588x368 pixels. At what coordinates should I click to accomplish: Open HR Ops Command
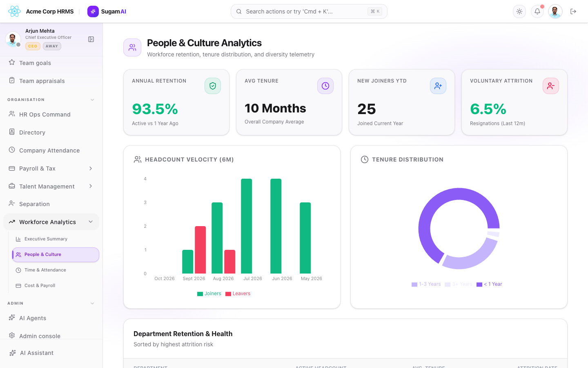51,114
